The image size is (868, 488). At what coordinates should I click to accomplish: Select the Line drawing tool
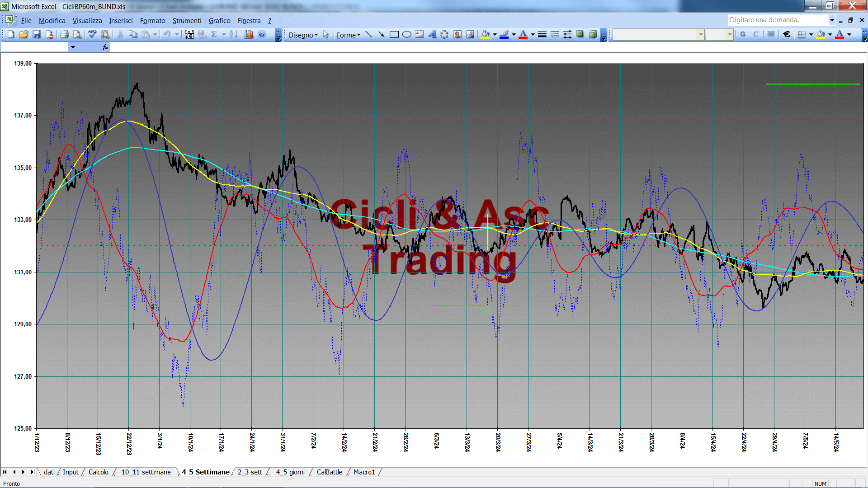[368, 34]
